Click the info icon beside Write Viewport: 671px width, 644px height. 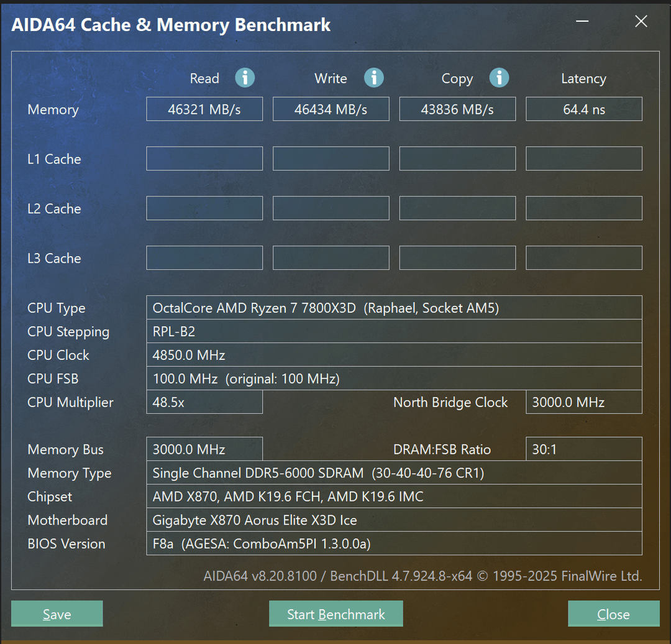tap(373, 78)
